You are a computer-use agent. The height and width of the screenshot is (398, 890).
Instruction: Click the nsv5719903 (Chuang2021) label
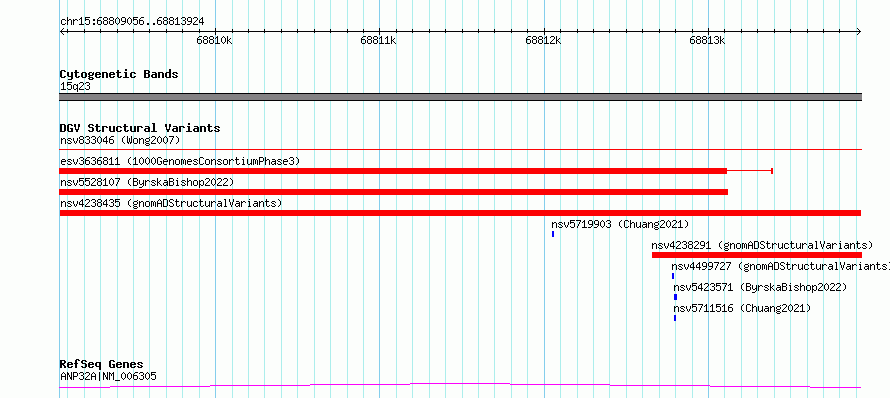point(620,224)
